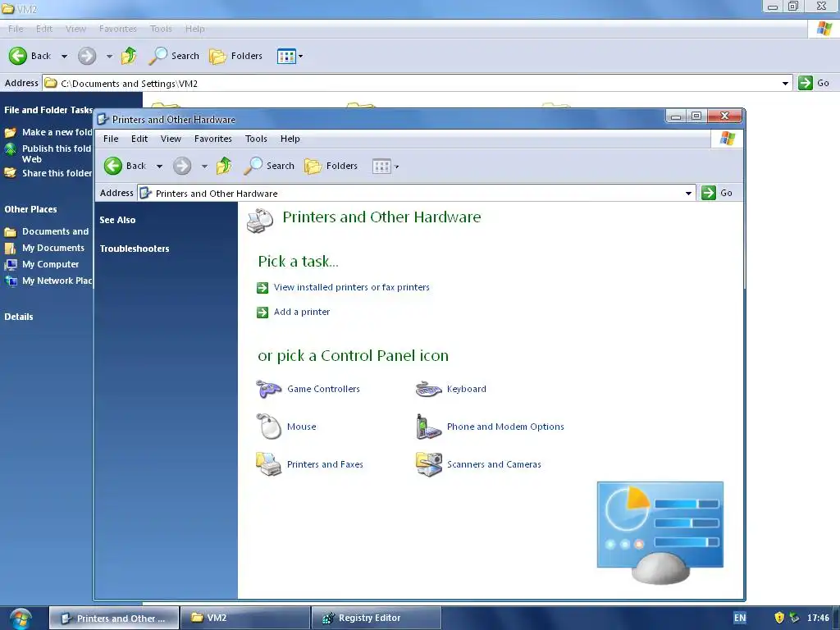Click the green arrow beside View installed printers
Viewport: 840px width, 630px height.
coord(262,288)
